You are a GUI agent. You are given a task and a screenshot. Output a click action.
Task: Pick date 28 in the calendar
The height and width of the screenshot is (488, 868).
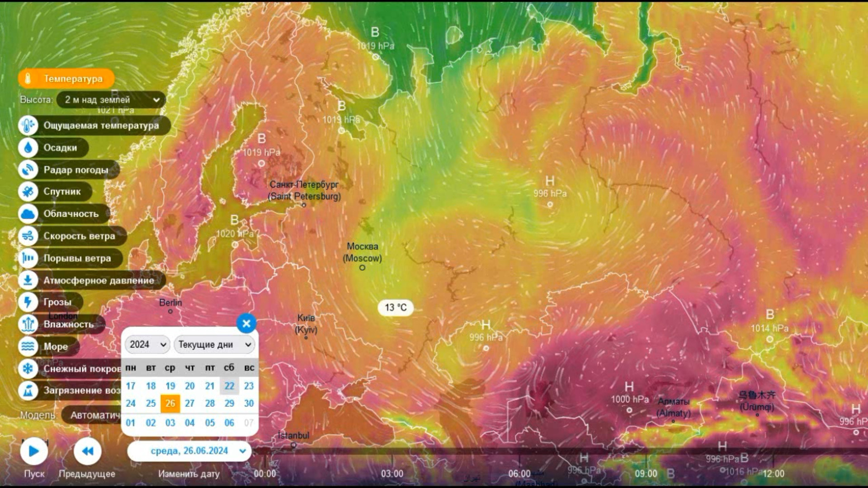(210, 404)
